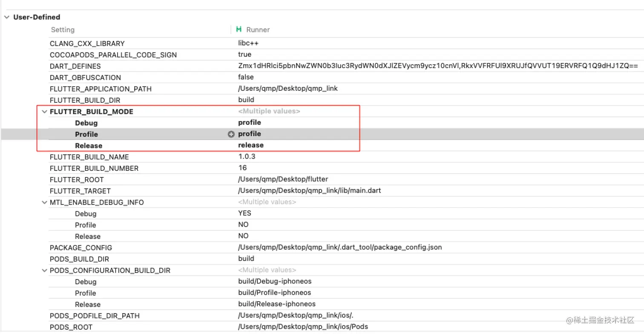
Task: Select the PACKAGE_CONFIG setting row
Action: click(81, 247)
